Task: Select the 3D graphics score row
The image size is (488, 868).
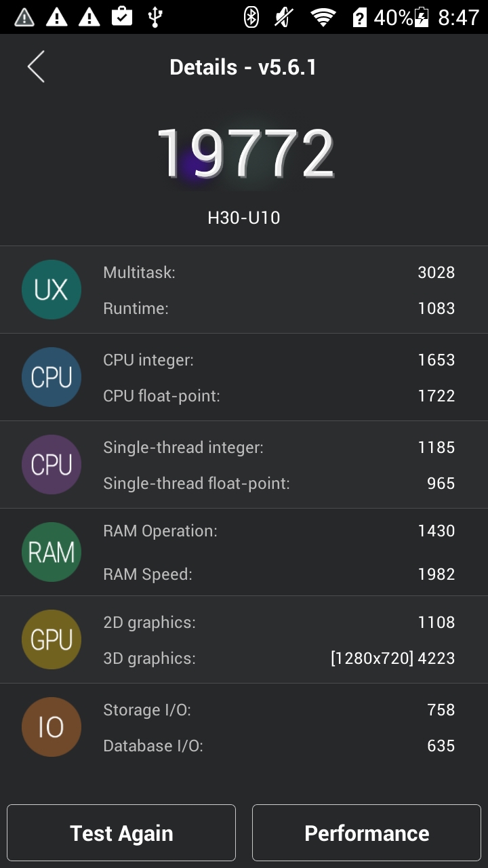Action: 279,658
